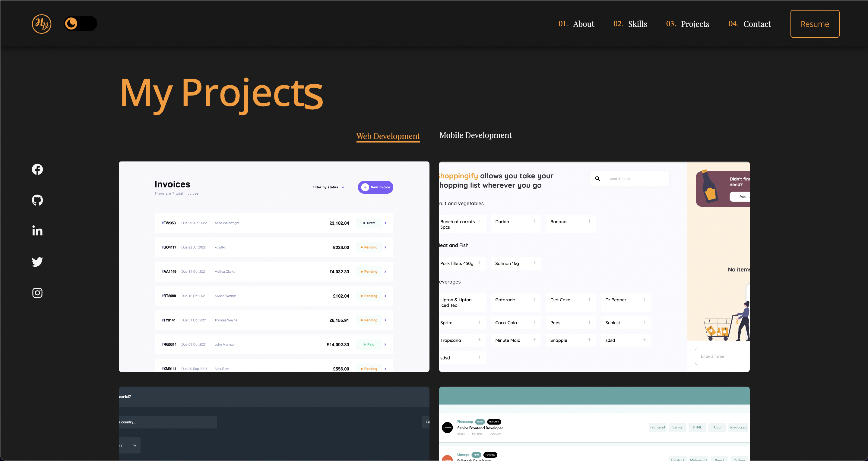Switch to the Mobile Development tab

tap(475, 135)
